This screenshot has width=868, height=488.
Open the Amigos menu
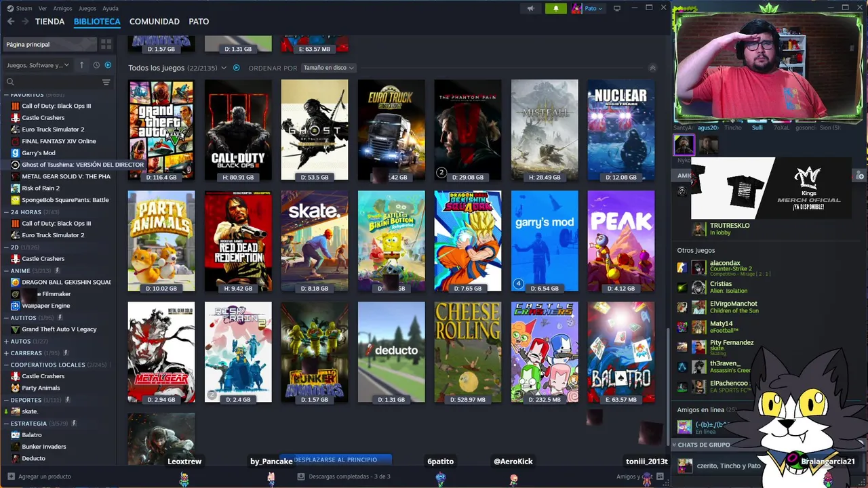click(62, 8)
